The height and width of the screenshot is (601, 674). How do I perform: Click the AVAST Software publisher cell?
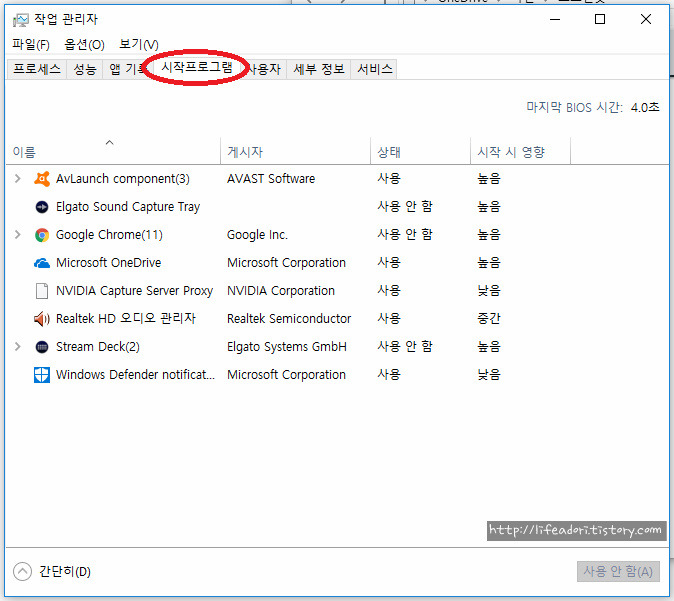271,179
